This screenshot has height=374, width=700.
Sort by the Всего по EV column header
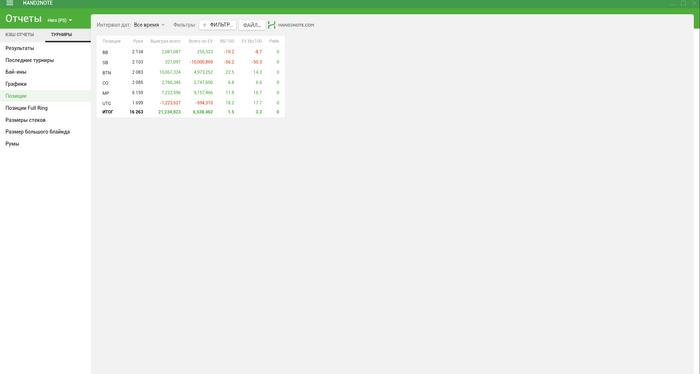click(200, 41)
